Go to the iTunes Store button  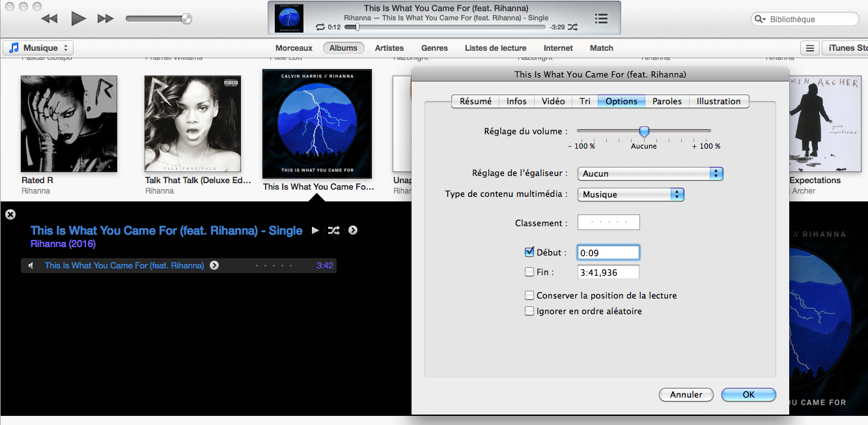845,48
